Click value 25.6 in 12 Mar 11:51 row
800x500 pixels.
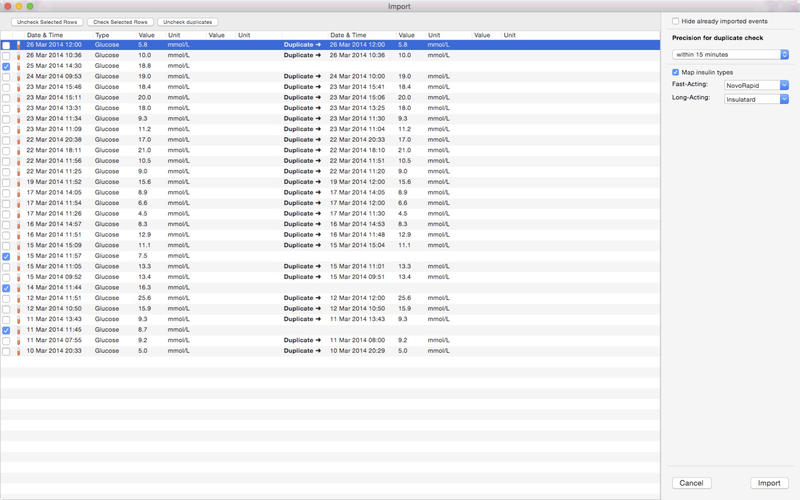(x=145, y=298)
